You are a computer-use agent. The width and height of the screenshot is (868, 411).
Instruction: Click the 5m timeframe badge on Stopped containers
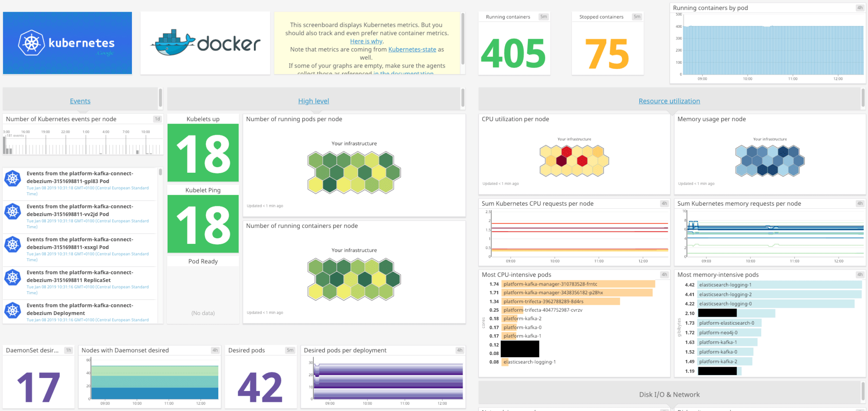click(637, 17)
